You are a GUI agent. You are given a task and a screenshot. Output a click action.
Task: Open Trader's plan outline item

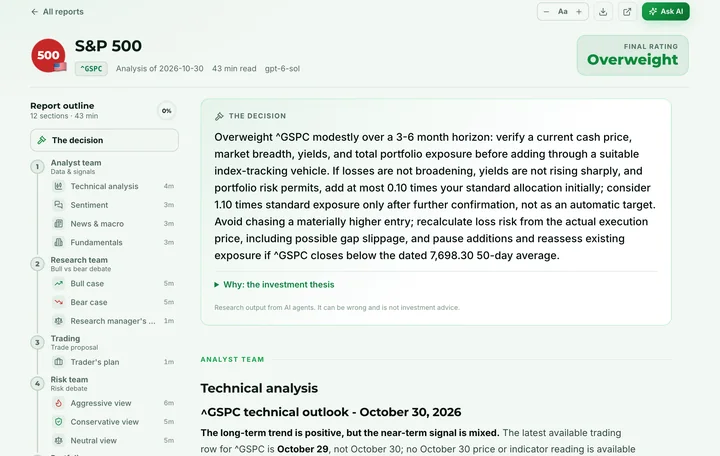pyautogui.click(x=113, y=362)
